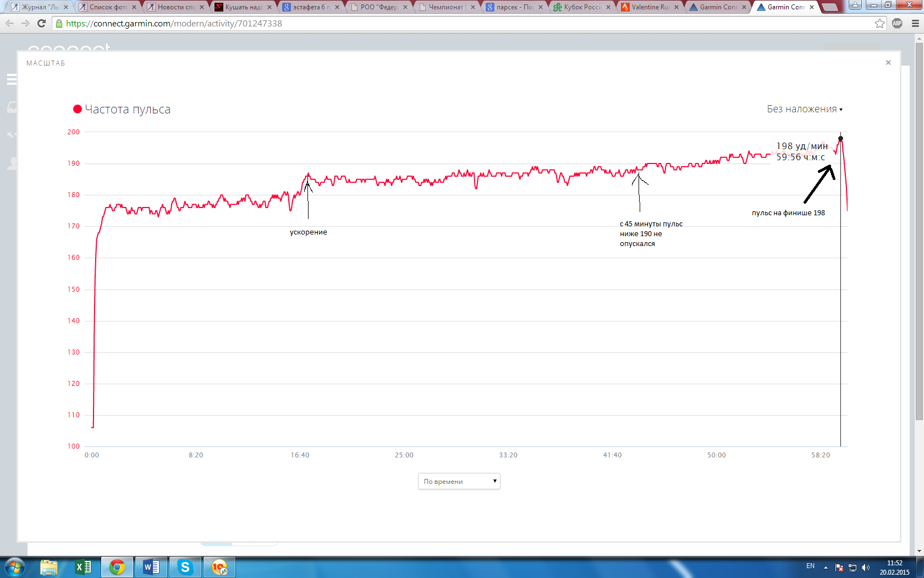The height and width of the screenshot is (578, 924).
Task: Go back with the browser back arrow
Action: [10, 24]
